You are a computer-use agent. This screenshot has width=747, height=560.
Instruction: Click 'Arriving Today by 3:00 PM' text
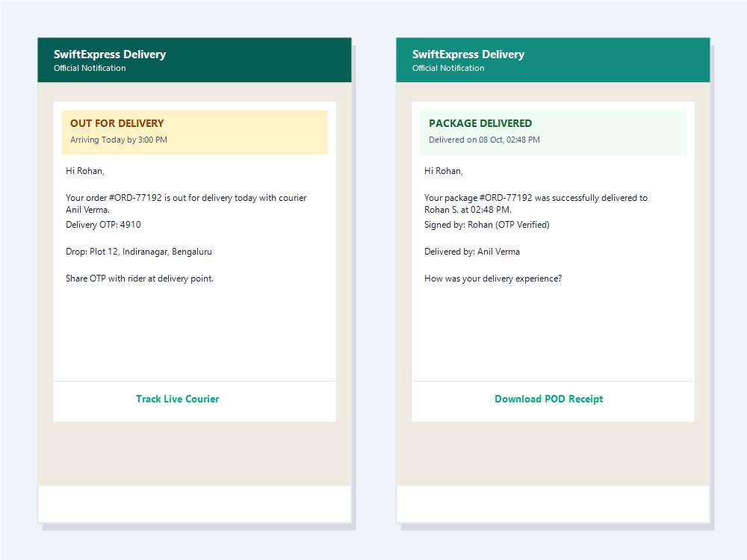[119, 140]
